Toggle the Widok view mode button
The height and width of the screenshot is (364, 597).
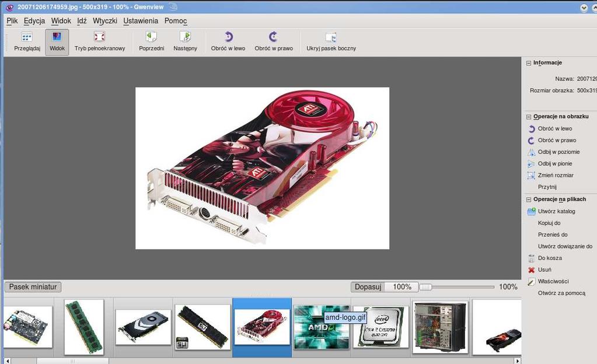pos(57,42)
